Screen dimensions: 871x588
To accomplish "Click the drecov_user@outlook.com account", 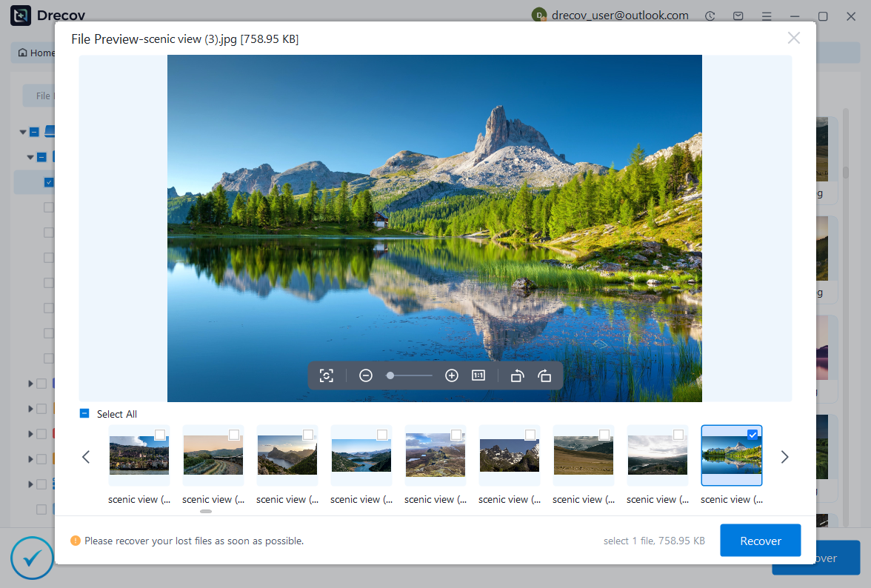I will tap(619, 16).
